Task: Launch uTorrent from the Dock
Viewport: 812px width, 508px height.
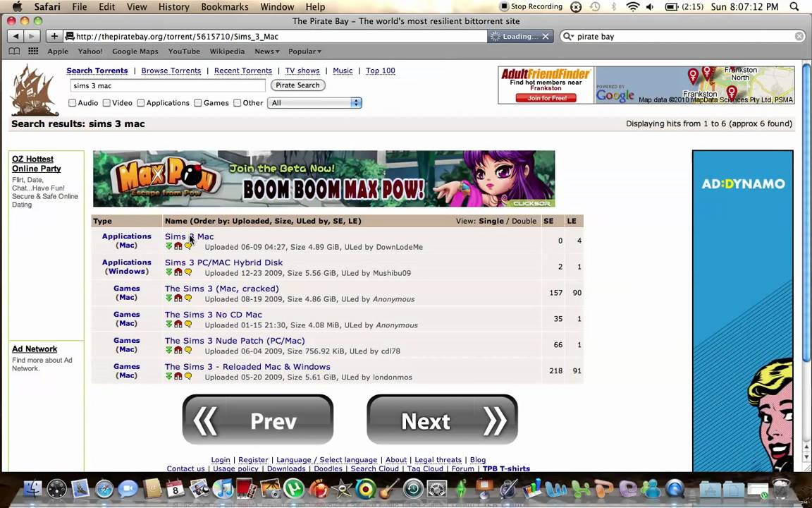Action: 294,488
